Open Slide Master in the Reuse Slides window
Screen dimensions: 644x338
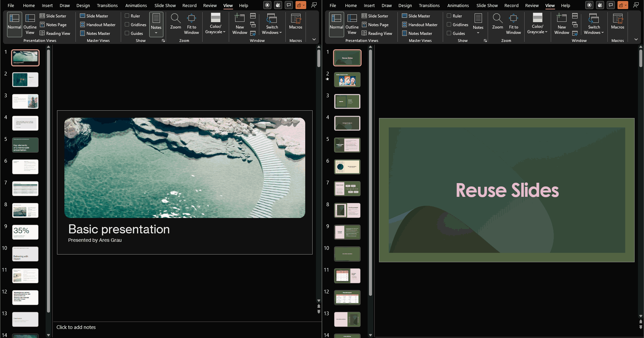coord(416,16)
